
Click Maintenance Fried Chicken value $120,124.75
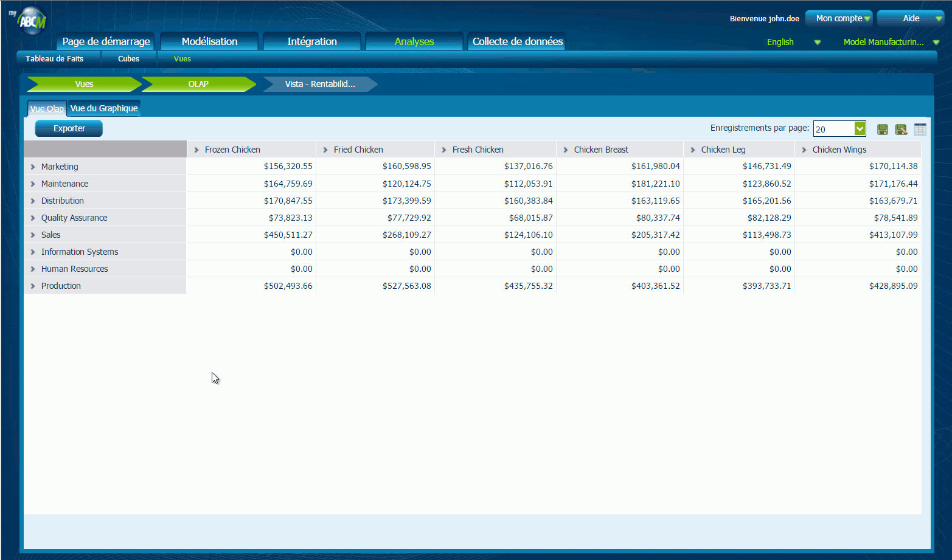coord(406,184)
